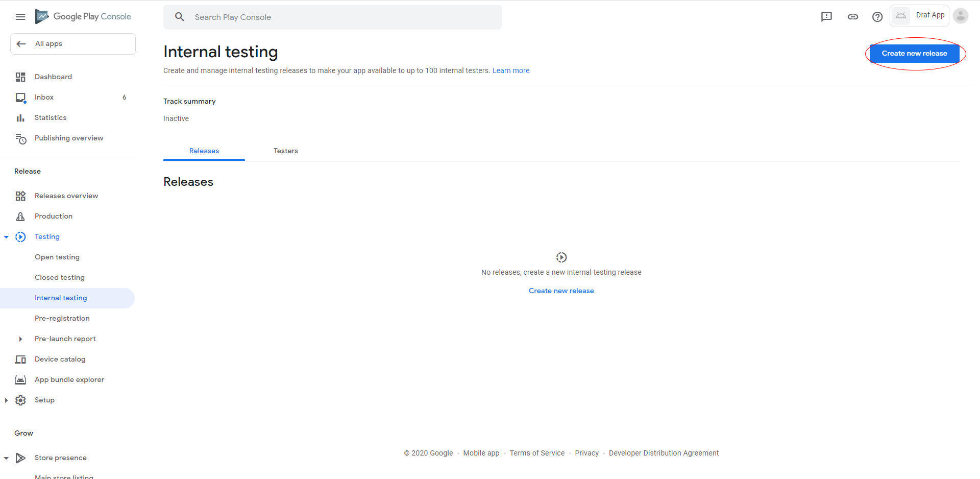Open the Learn more link

pos(511,71)
